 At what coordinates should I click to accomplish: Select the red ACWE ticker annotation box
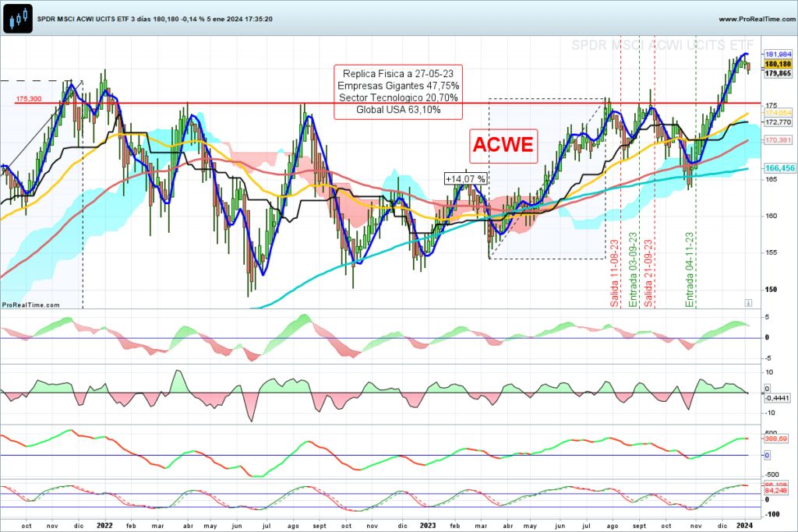(x=503, y=146)
